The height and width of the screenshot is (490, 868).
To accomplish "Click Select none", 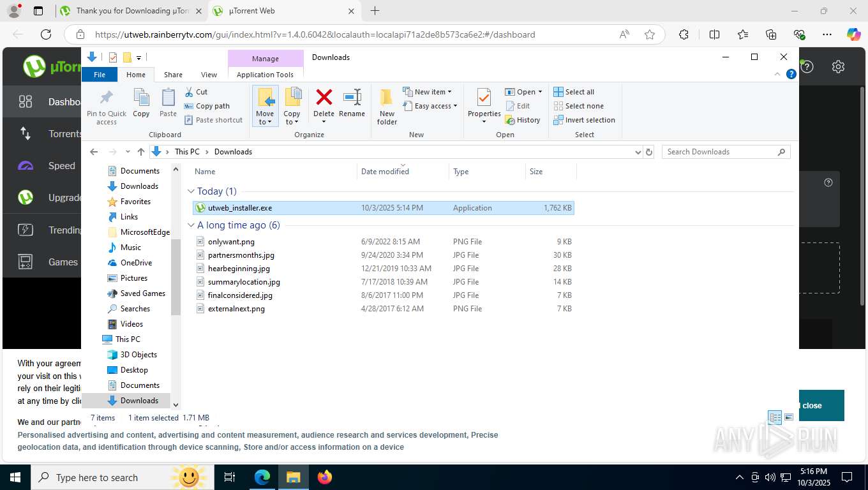I will [578, 106].
